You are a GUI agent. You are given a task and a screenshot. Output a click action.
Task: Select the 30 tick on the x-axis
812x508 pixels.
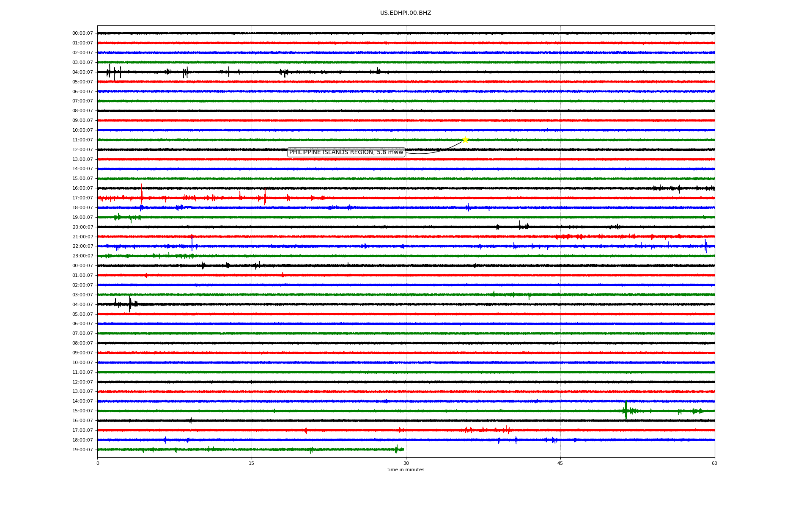(x=406, y=463)
